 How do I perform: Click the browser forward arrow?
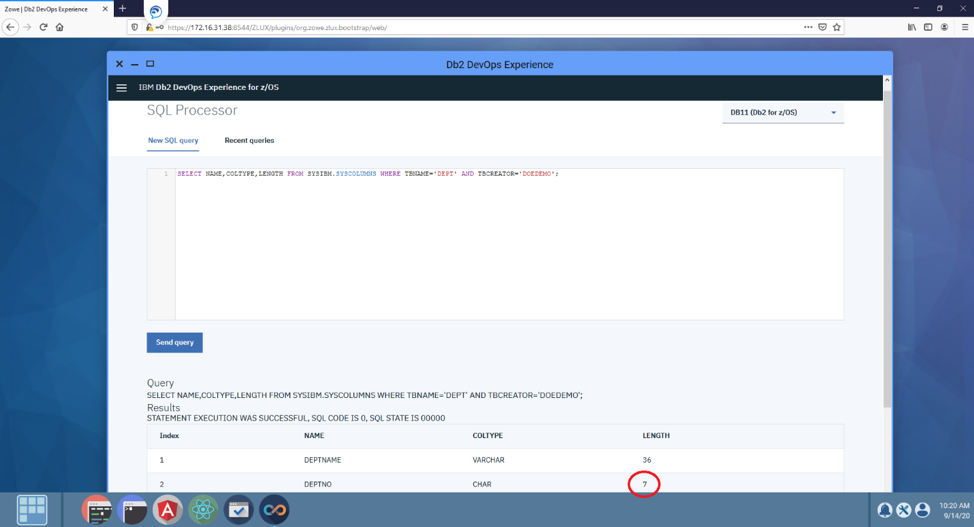pos(27,27)
